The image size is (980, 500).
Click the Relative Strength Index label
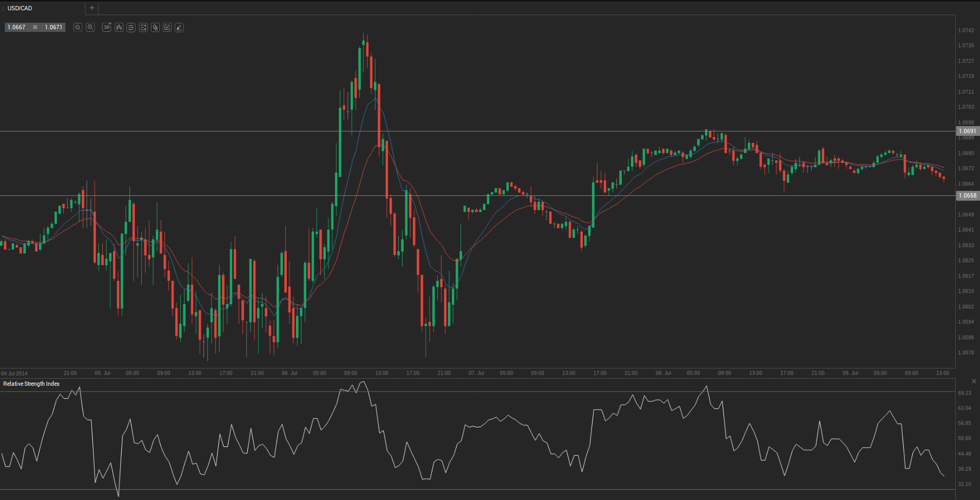31,384
